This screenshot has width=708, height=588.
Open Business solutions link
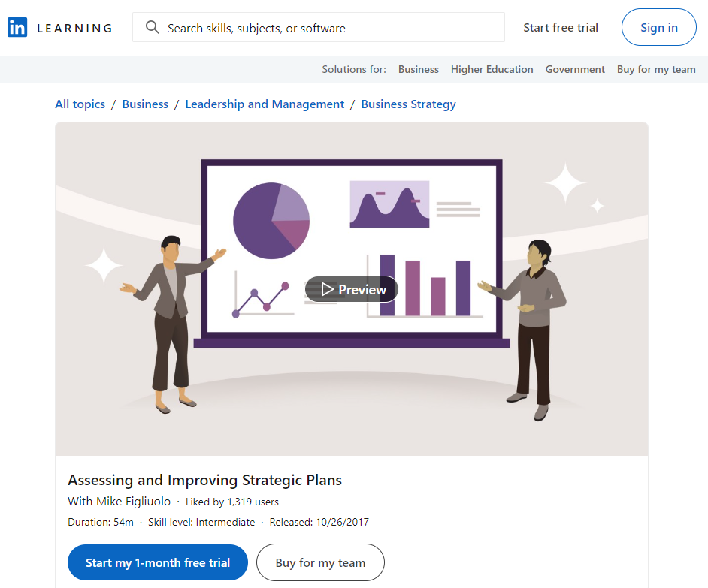[x=418, y=69]
